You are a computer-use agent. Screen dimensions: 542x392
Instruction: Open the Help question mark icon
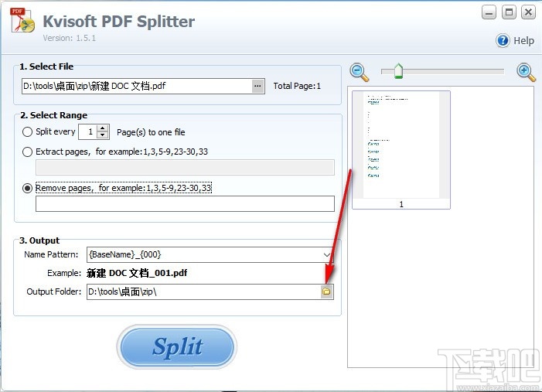coord(503,40)
